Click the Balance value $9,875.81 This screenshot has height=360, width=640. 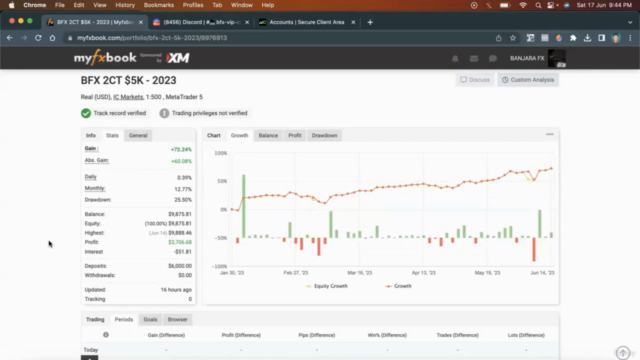[x=180, y=214]
